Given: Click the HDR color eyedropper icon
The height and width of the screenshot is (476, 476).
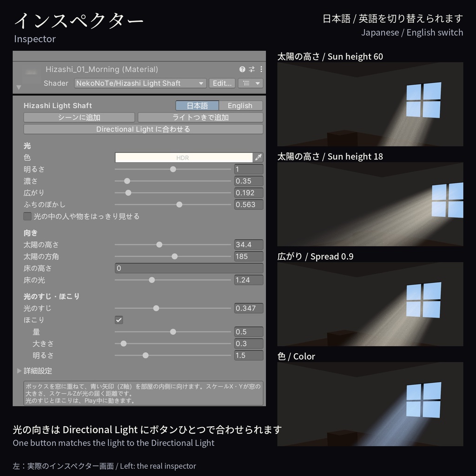Looking at the screenshot, I should [258, 158].
